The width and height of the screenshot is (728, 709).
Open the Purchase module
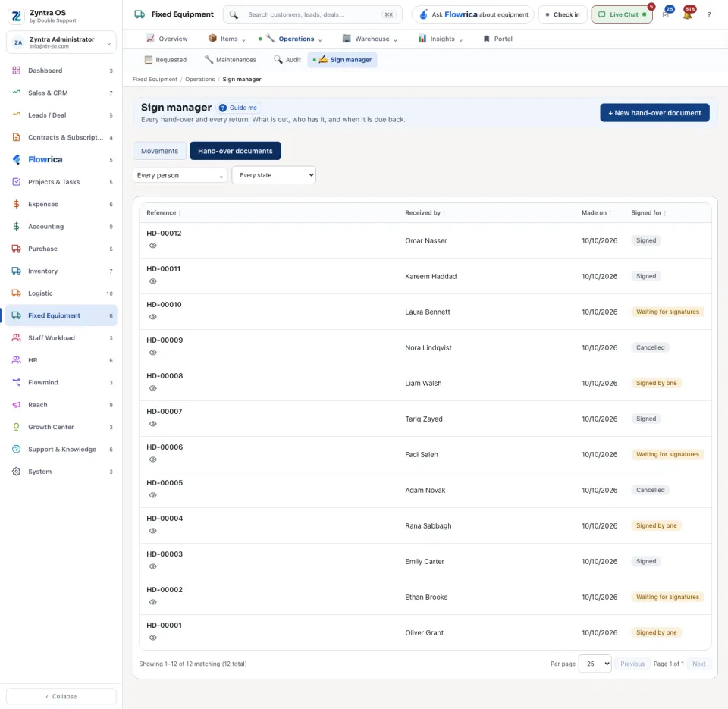click(61, 249)
